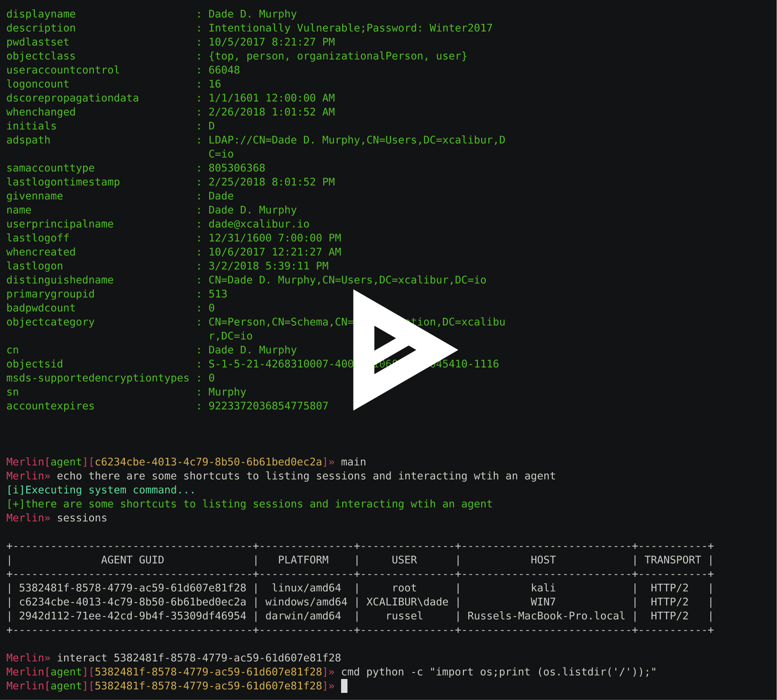This screenshot has height=700, width=777.
Task: Click the 'USER' table header
Action: click(x=404, y=560)
